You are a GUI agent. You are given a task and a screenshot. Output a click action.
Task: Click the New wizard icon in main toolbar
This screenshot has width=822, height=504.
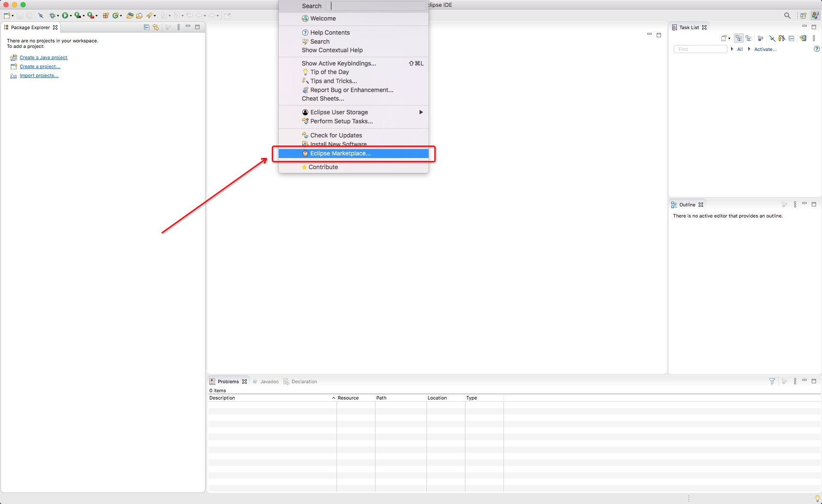click(7, 15)
